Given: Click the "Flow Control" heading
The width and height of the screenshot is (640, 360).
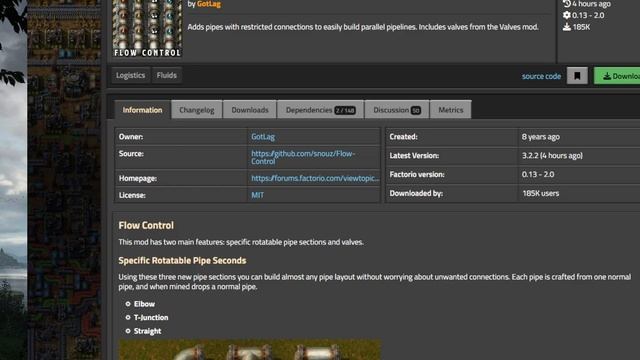Looking at the screenshot, I should point(146,225).
